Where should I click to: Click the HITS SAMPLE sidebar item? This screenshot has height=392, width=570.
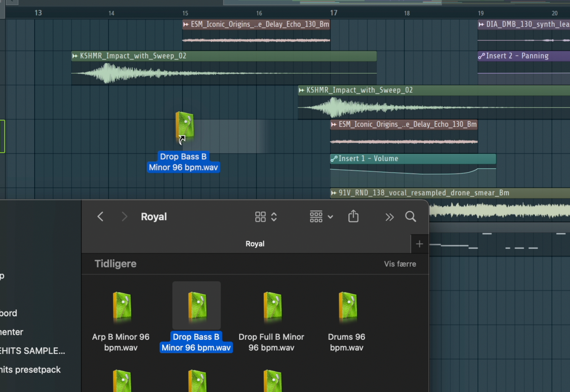tap(33, 351)
